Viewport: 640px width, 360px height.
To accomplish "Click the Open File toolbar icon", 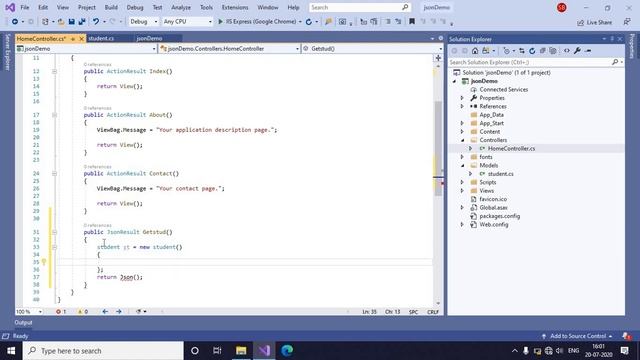I will [x=61, y=22].
